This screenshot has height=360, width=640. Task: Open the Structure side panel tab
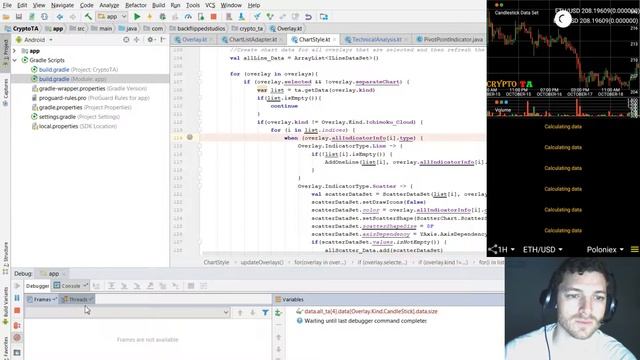(x=6, y=257)
